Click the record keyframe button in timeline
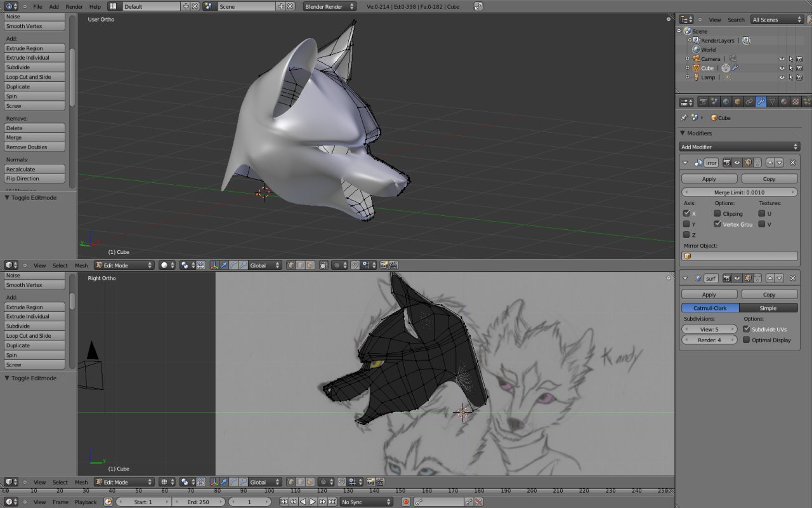The image size is (812, 508). pyautogui.click(x=406, y=502)
